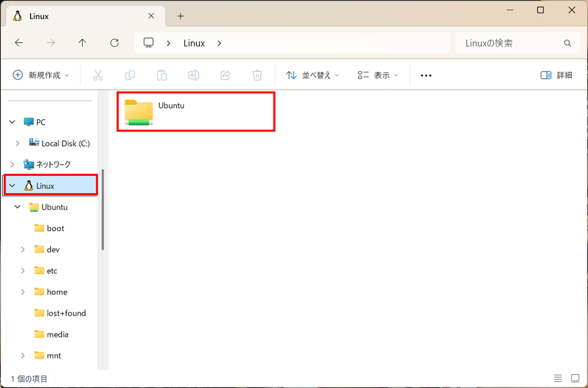Click the 1 個の項目 status text

click(x=29, y=379)
